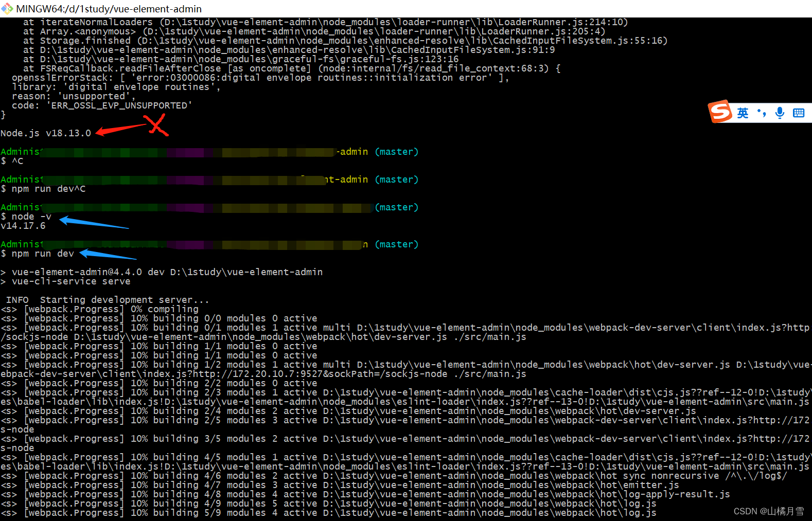The height and width of the screenshot is (521, 812).
Task: Click the webpack progress '0% compiling' line
Action: click(100, 309)
